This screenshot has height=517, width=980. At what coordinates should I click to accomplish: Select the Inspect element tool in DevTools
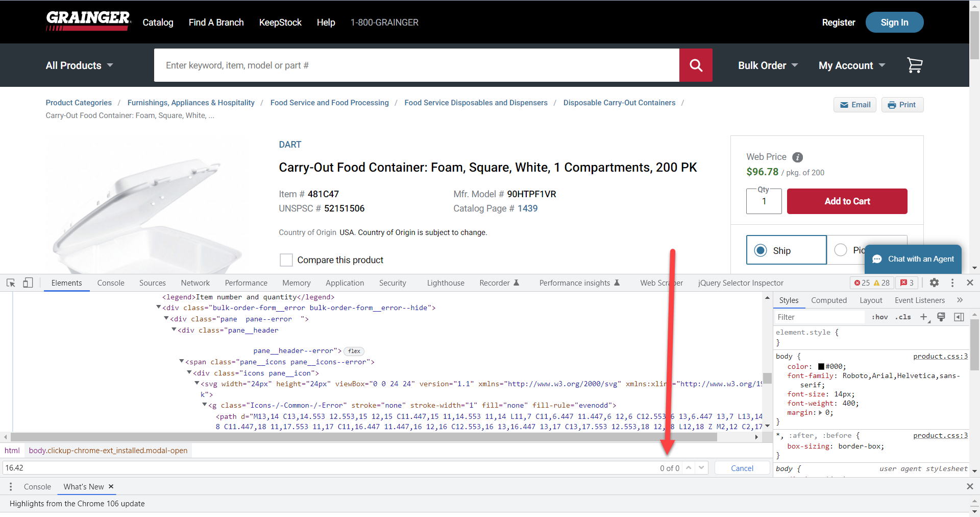10,283
